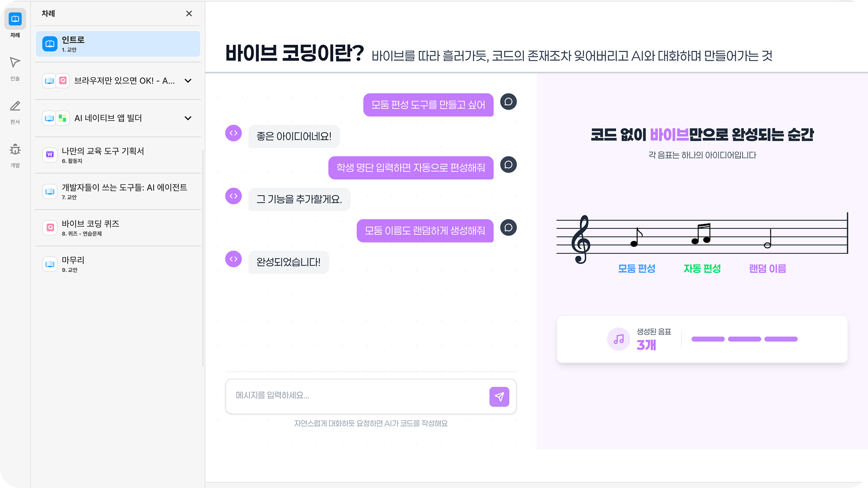Open '나만의 교육 도구 기획서' activity
The width and height of the screenshot is (868, 488).
pyautogui.click(x=118, y=155)
